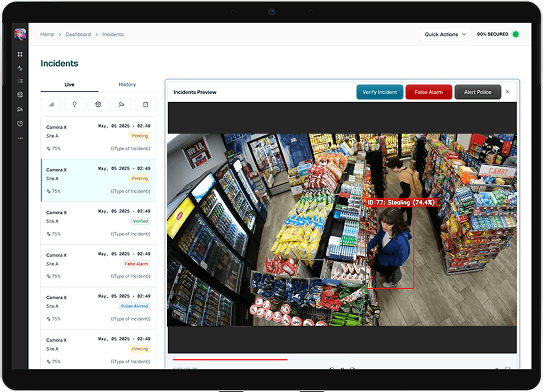
Task: Open the sites building icon in sidebar
Action: point(20,95)
